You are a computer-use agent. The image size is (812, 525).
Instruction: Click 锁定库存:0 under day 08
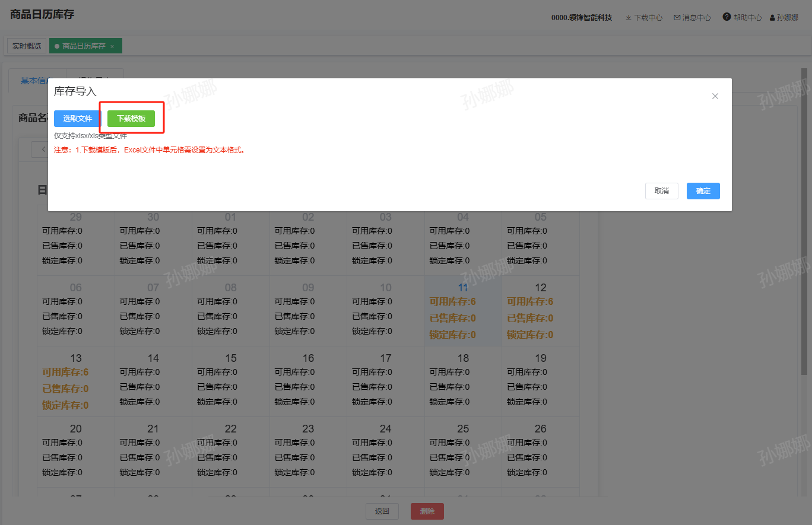217,331
